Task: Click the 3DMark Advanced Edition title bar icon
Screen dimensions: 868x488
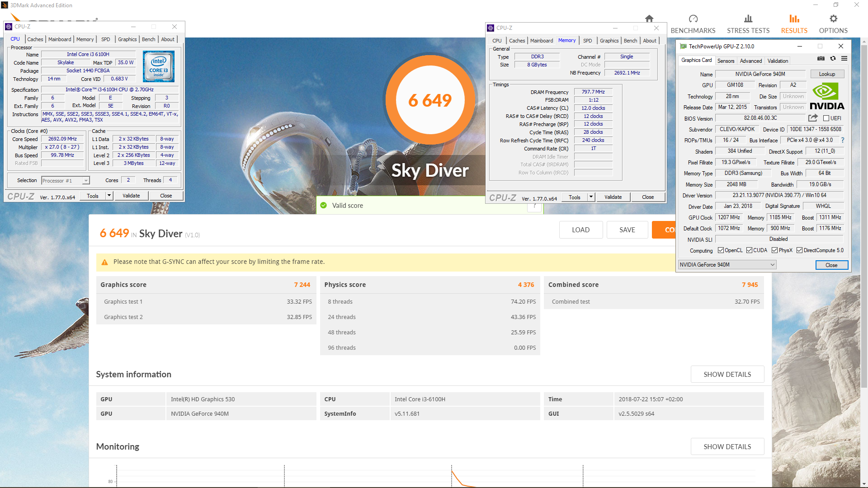Action: coord(4,5)
